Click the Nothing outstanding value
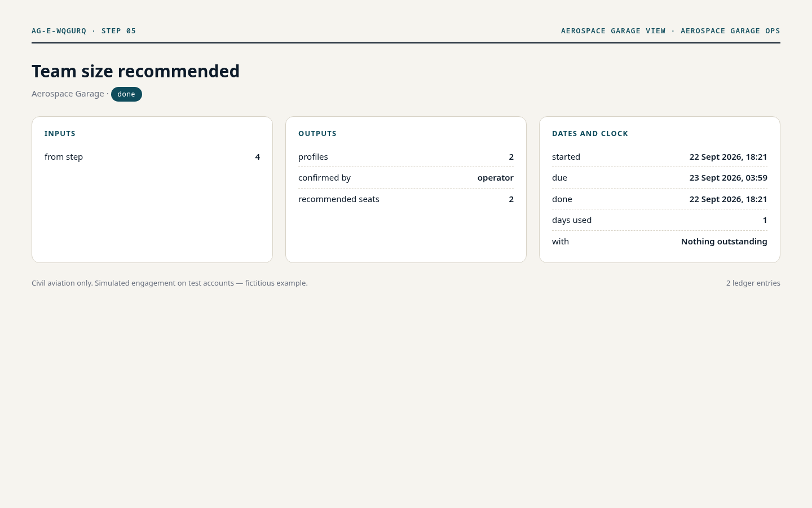The image size is (812, 508). 724,242
